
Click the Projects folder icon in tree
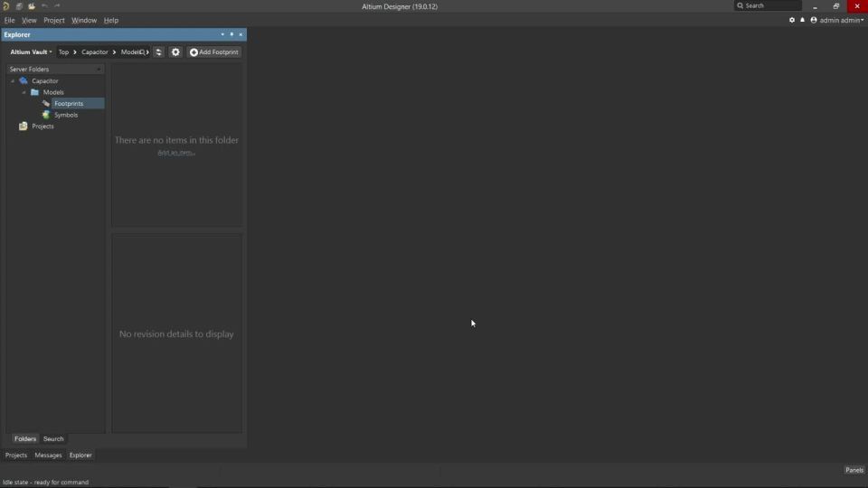coord(24,127)
